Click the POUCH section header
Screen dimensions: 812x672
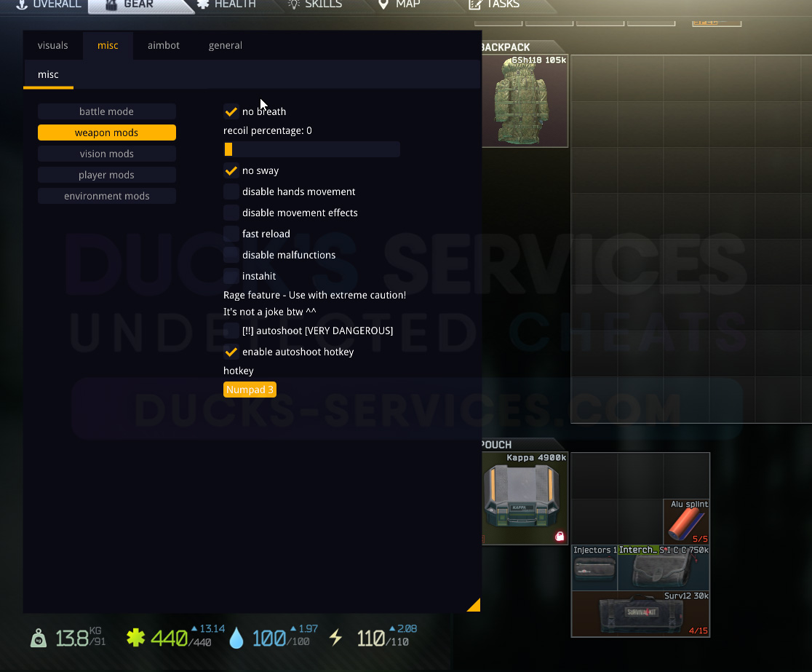[496, 445]
